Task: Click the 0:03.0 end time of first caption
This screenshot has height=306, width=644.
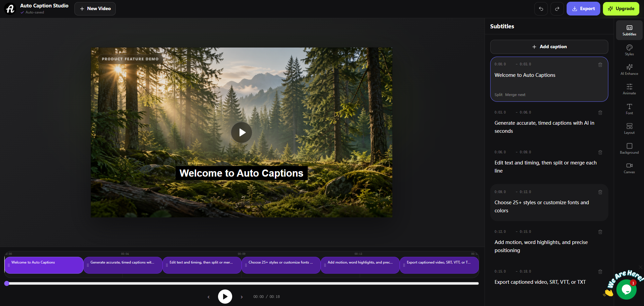Action: (525, 64)
